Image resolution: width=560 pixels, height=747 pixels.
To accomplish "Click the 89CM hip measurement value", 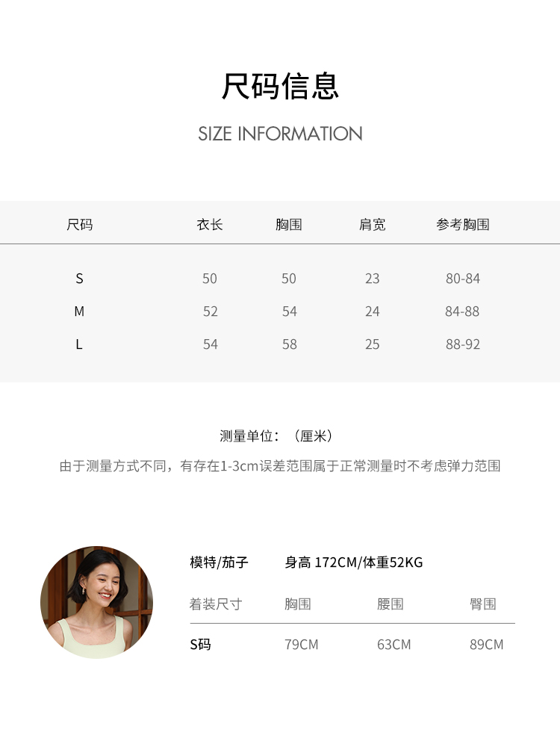I will pos(486,644).
